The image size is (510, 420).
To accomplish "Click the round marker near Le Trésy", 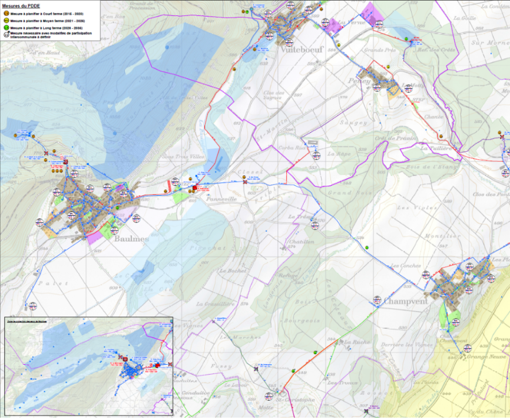I will (315, 225).
